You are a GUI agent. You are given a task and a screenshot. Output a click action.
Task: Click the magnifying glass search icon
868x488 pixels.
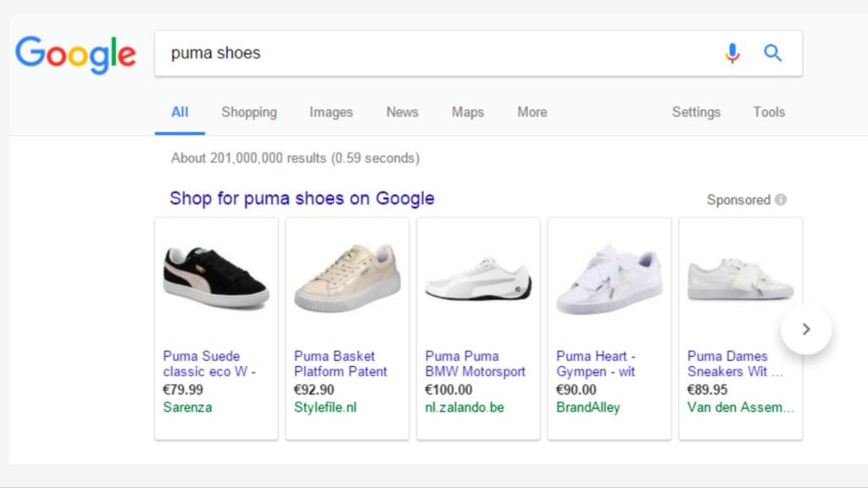pyautogui.click(x=772, y=53)
